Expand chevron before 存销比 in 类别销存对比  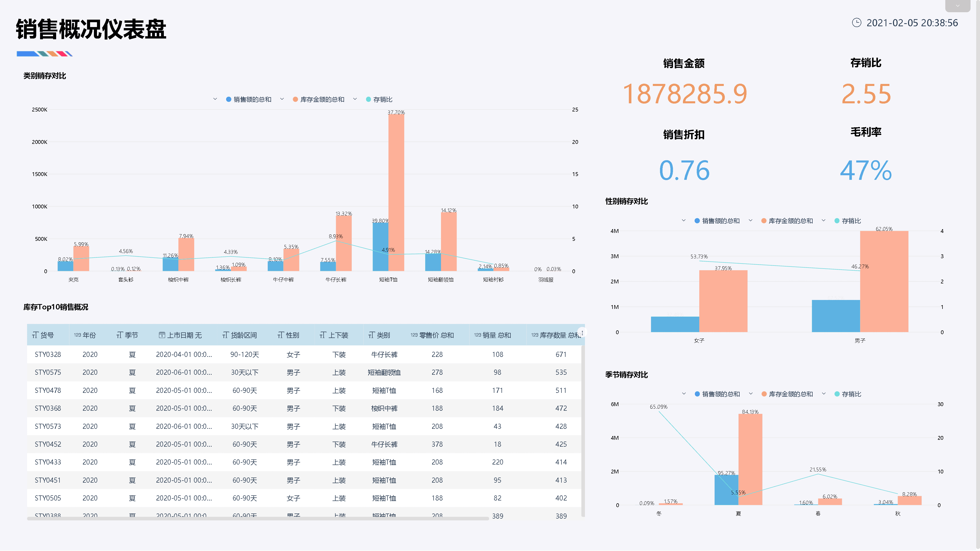point(355,99)
